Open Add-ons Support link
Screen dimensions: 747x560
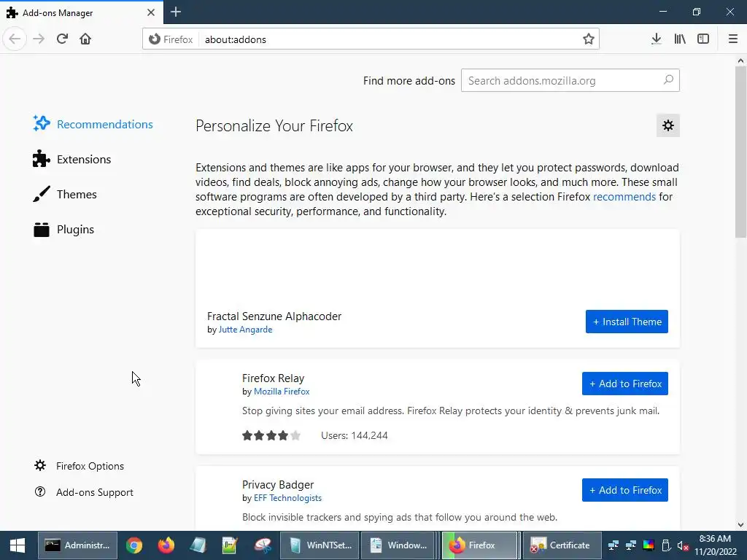pyautogui.click(x=84, y=492)
